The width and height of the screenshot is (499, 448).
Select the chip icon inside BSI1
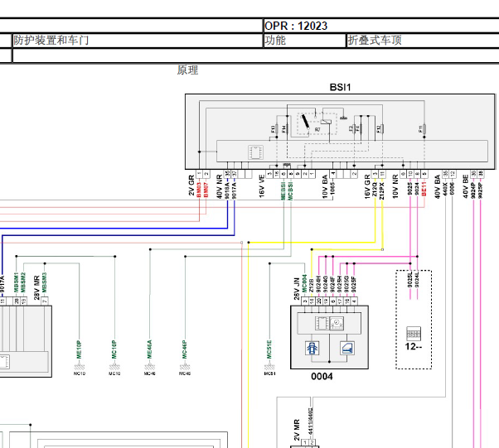(x=255, y=152)
